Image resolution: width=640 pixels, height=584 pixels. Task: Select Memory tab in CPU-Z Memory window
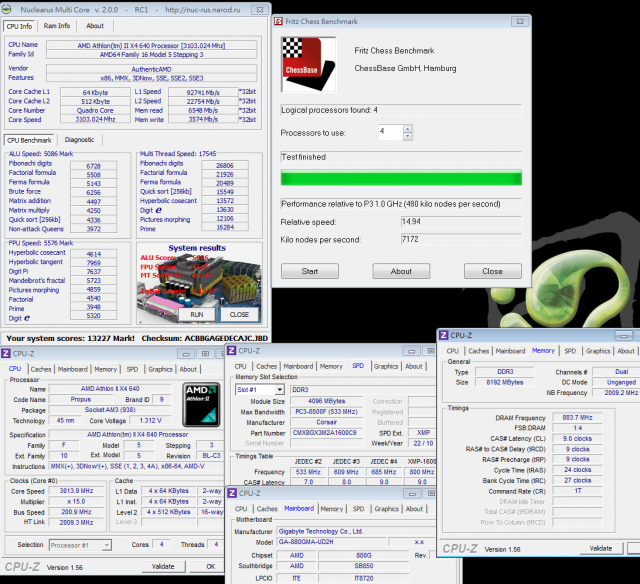543,350
